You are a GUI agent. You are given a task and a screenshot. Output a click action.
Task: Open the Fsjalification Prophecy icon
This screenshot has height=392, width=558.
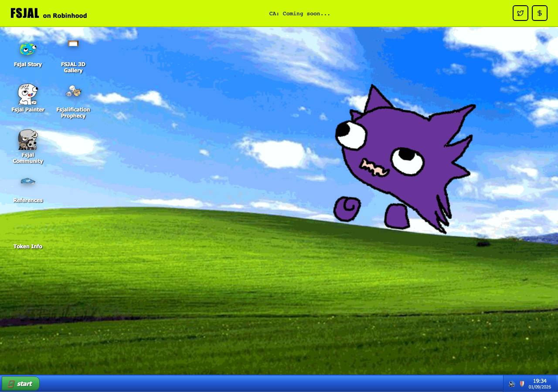(73, 102)
